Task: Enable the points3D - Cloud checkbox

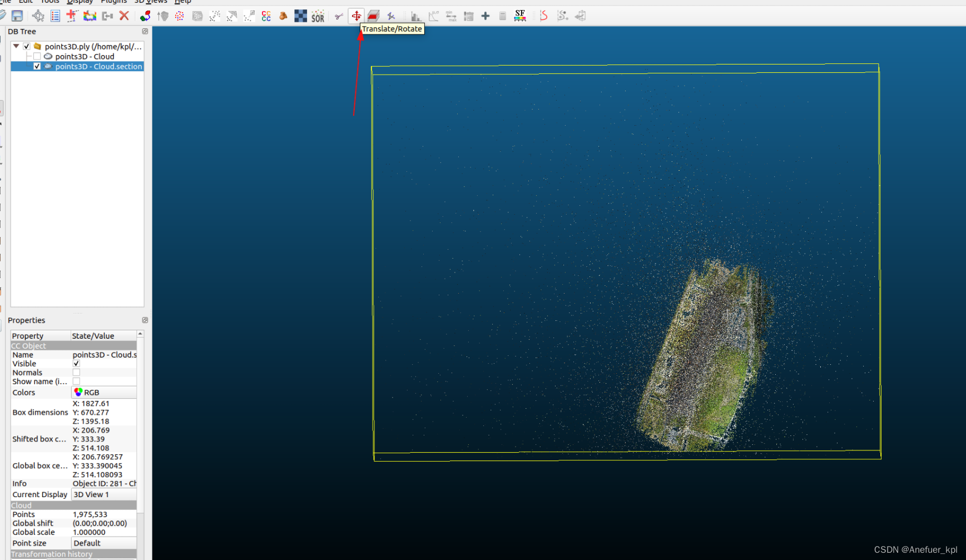Action: pyautogui.click(x=37, y=57)
